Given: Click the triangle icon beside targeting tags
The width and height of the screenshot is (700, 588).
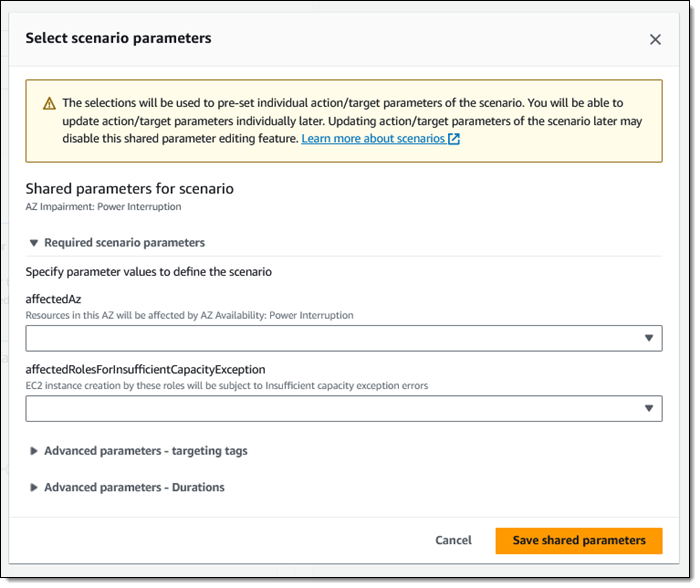Looking at the screenshot, I should point(34,451).
